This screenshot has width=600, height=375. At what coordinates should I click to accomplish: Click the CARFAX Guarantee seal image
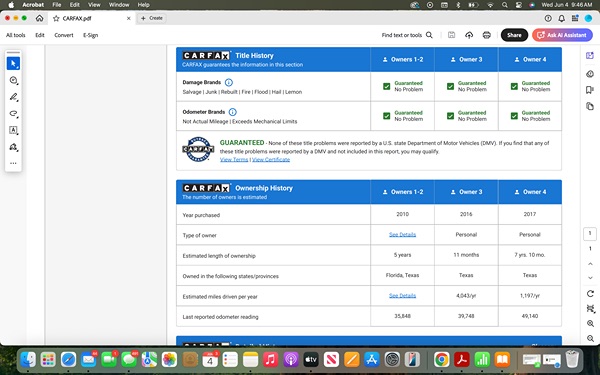pyautogui.click(x=198, y=149)
